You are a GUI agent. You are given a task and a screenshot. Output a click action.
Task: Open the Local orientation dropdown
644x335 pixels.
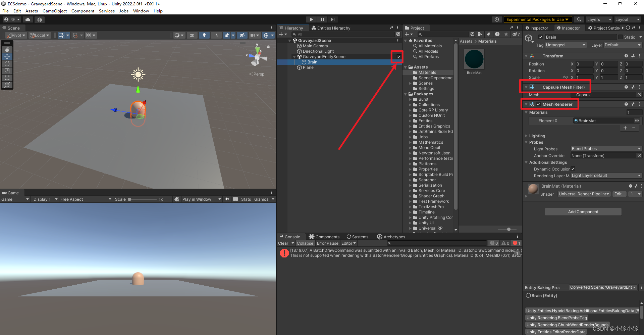(x=40, y=35)
